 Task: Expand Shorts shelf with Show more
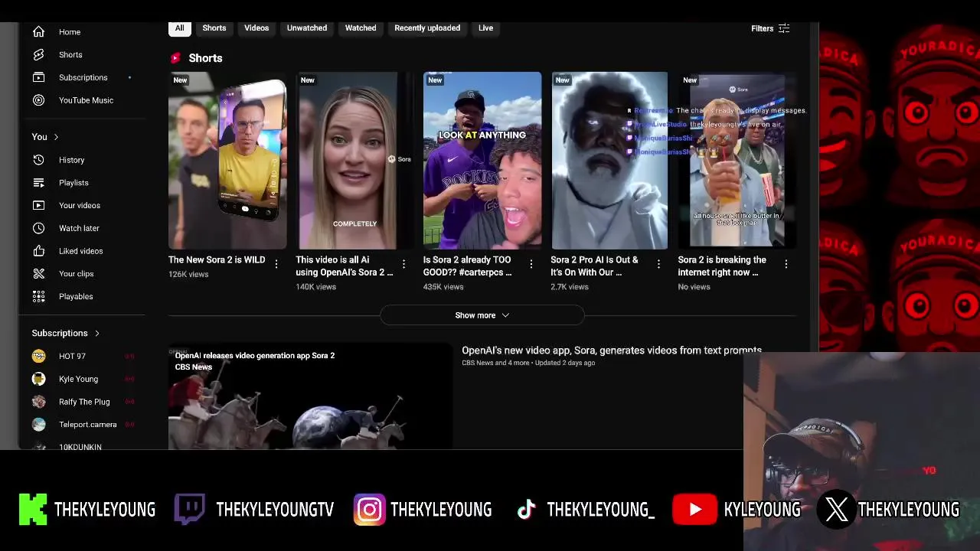482,315
